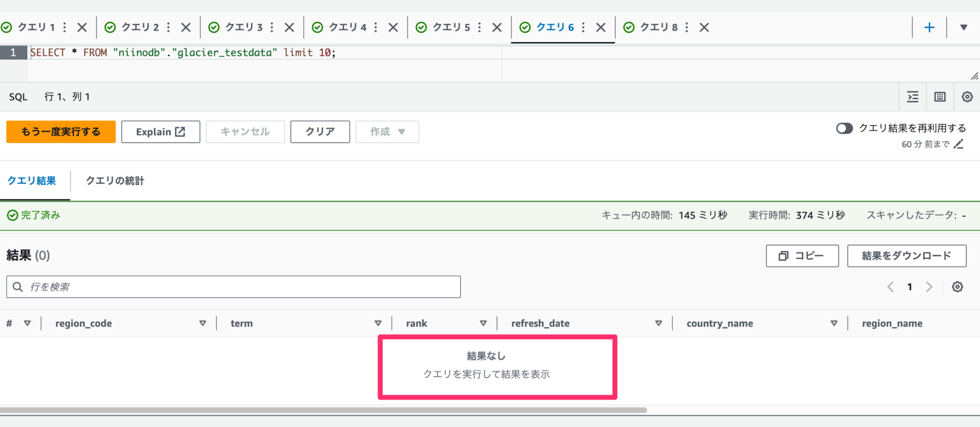
Task: Close the クエリ 4 tab
Action: (393, 27)
